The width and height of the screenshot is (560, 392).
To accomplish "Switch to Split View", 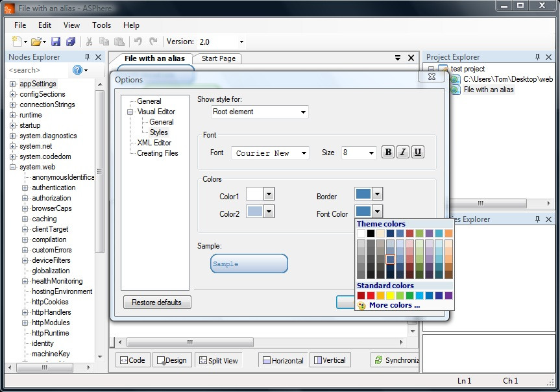I will click(x=218, y=360).
